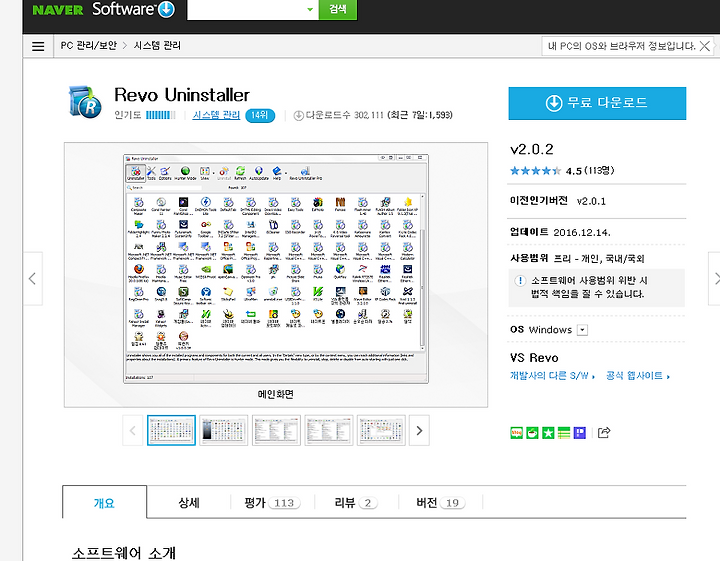The width and height of the screenshot is (720, 561).
Task: Click the NAVER logo
Action: [58, 10]
